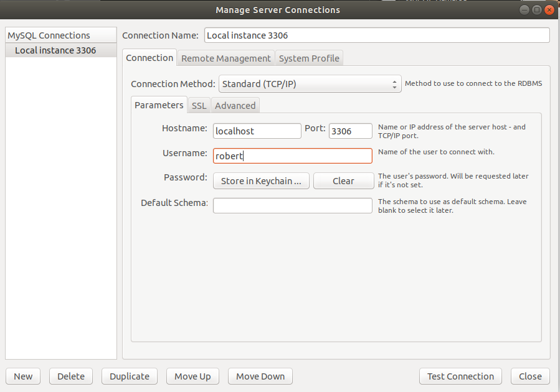The image size is (560, 392).
Task: Click the Duplicate button
Action: 130,376
